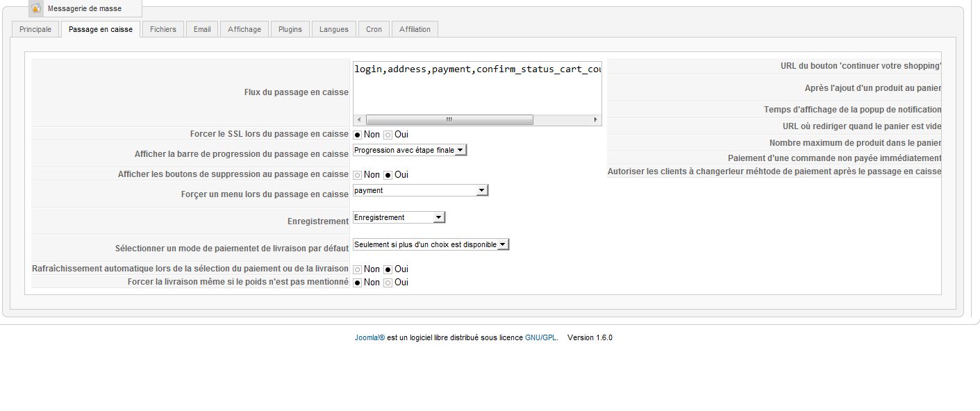
Task: Select Non for Afficher les boutons de suppression
Action: pyautogui.click(x=358, y=175)
